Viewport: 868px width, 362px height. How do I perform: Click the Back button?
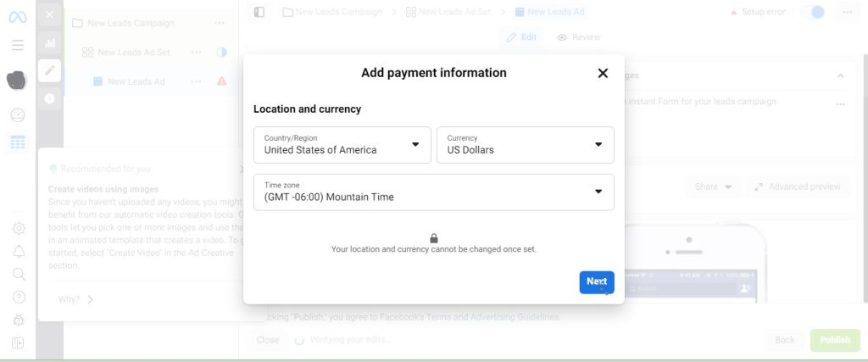click(x=784, y=340)
